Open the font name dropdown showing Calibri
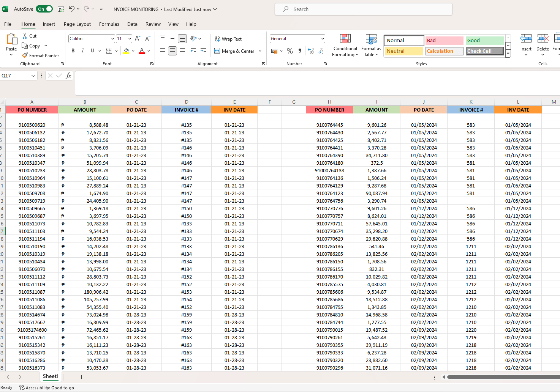 tap(112, 39)
